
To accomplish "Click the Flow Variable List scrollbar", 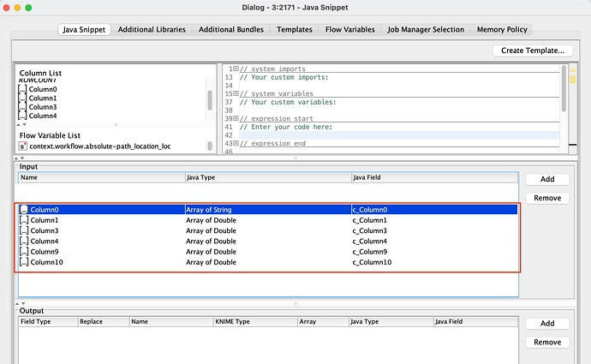I will coord(210,146).
